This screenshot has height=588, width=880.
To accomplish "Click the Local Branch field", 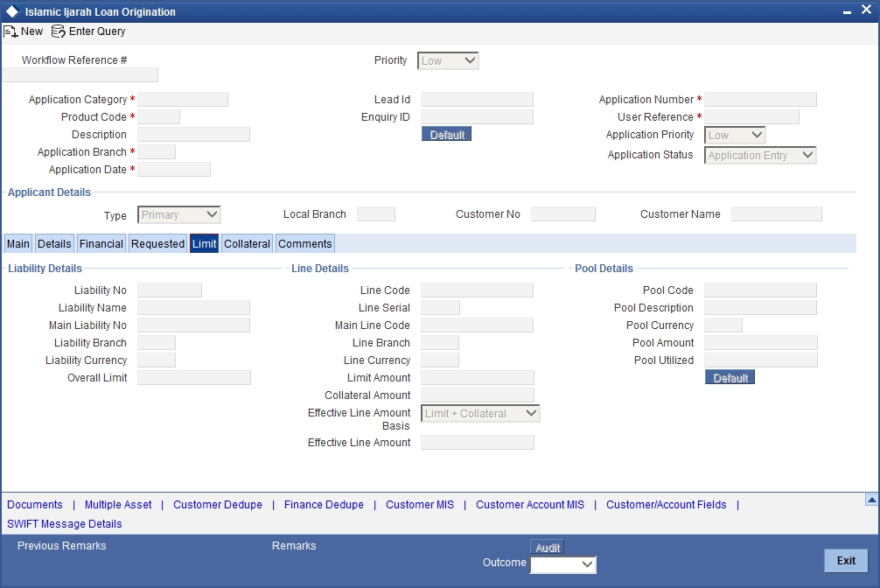I will (376, 214).
